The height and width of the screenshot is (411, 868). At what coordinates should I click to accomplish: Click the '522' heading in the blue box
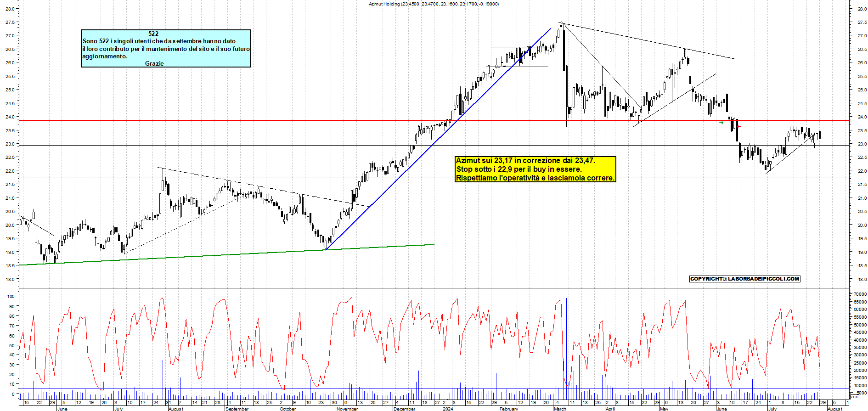tap(153, 34)
